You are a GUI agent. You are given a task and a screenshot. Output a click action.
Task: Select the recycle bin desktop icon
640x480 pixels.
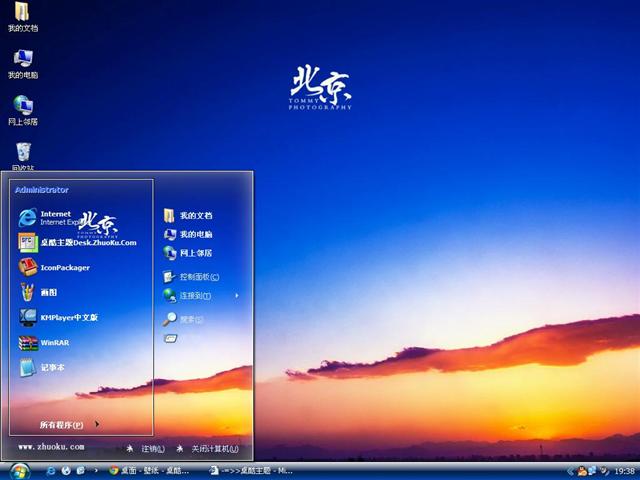[x=23, y=156]
